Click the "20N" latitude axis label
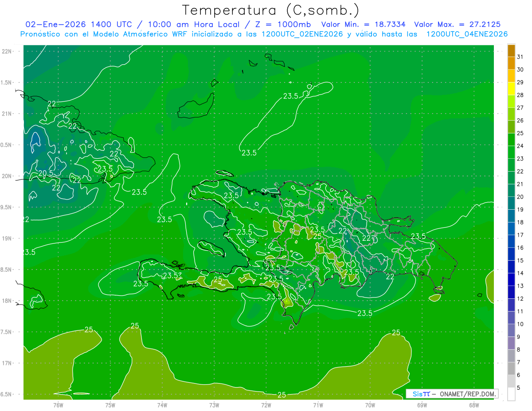This screenshot has width=532, height=411. (7, 176)
